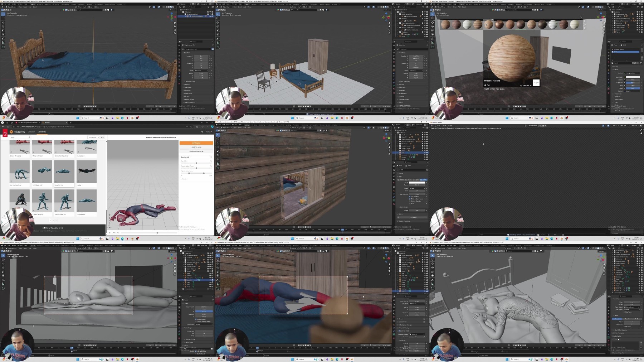This screenshot has width=644, height=362.
Task: Open the per-page dropdown in Mixamo
Action: coord(93,137)
